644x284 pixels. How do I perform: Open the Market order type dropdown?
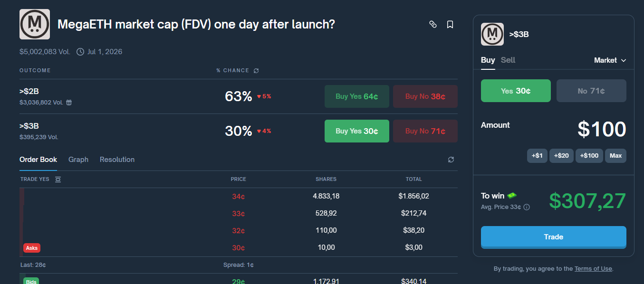pyautogui.click(x=610, y=60)
